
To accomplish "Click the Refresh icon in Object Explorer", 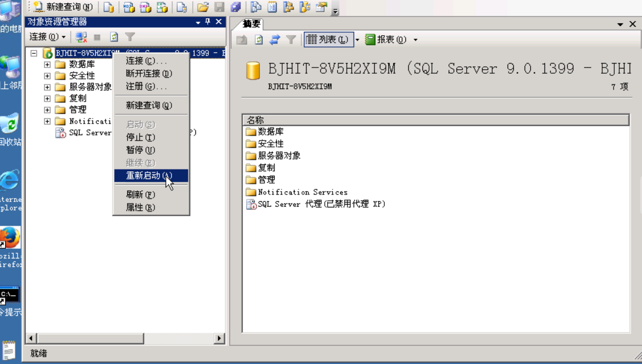I will point(114,37).
